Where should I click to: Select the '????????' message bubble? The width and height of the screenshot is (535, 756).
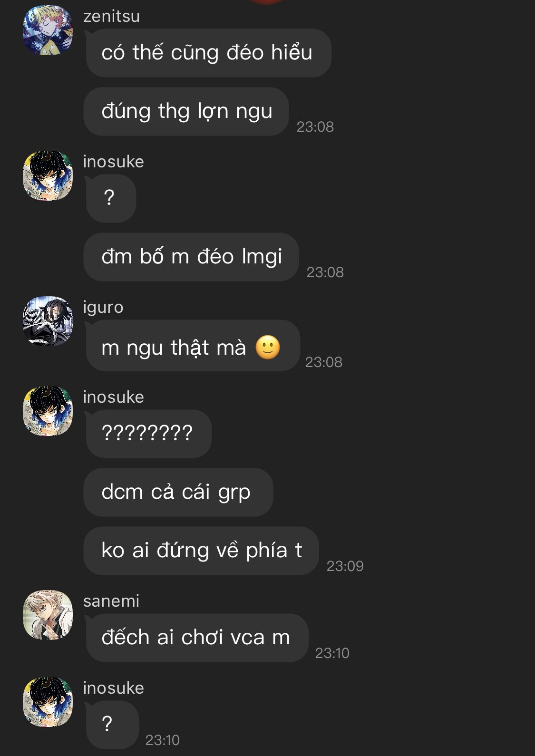148,434
